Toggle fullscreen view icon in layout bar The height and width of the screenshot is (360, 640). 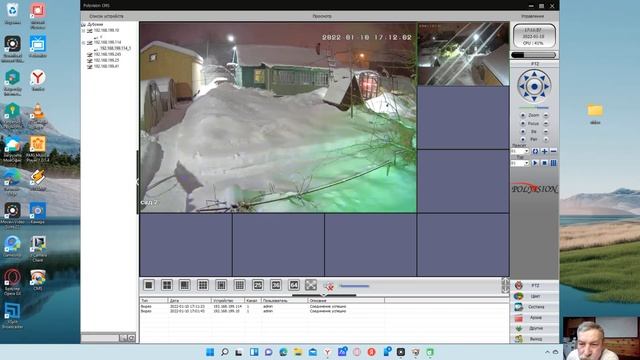(311, 285)
